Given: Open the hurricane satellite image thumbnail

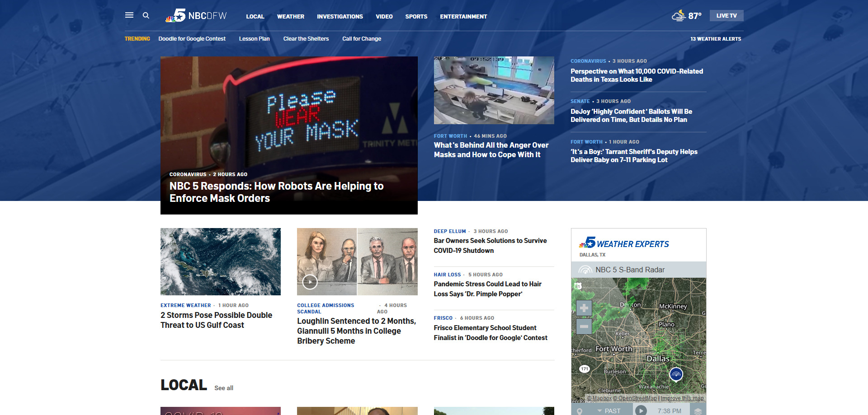Looking at the screenshot, I should coord(221,261).
